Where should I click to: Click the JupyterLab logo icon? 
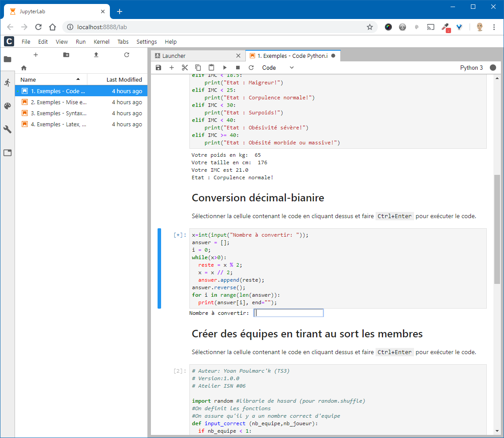click(9, 41)
